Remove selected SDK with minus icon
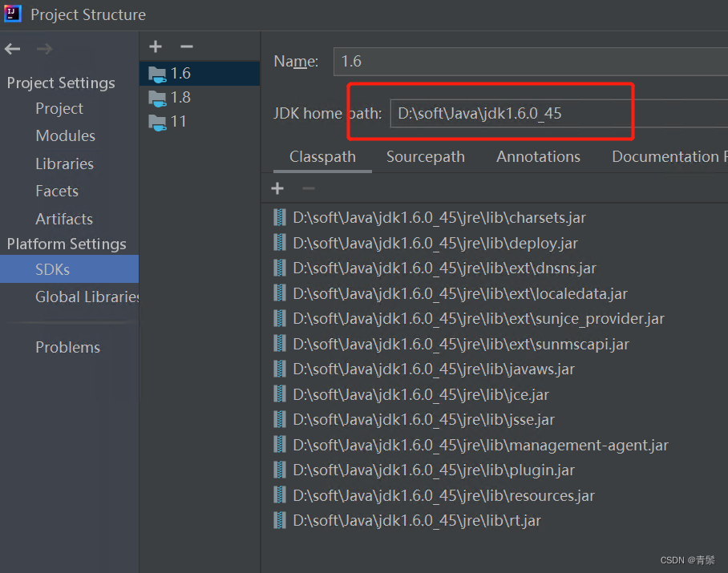 [187, 46]
